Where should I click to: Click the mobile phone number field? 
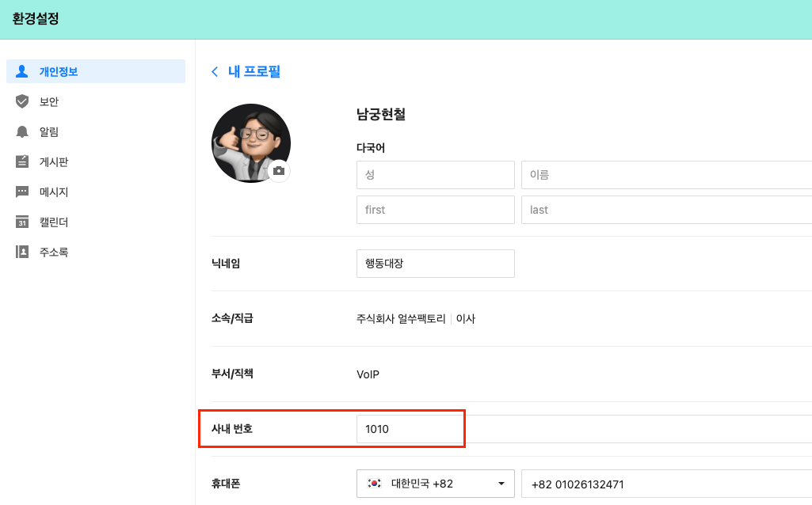666,484
